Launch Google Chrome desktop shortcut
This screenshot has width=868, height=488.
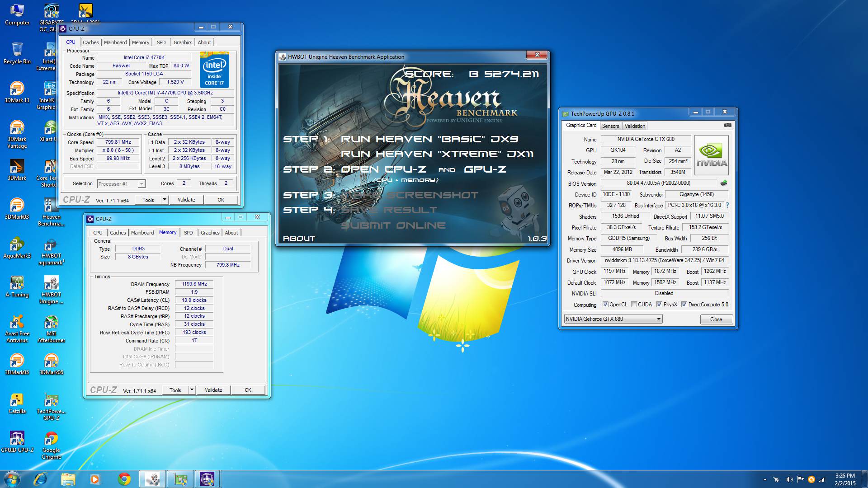coord(51,445)
